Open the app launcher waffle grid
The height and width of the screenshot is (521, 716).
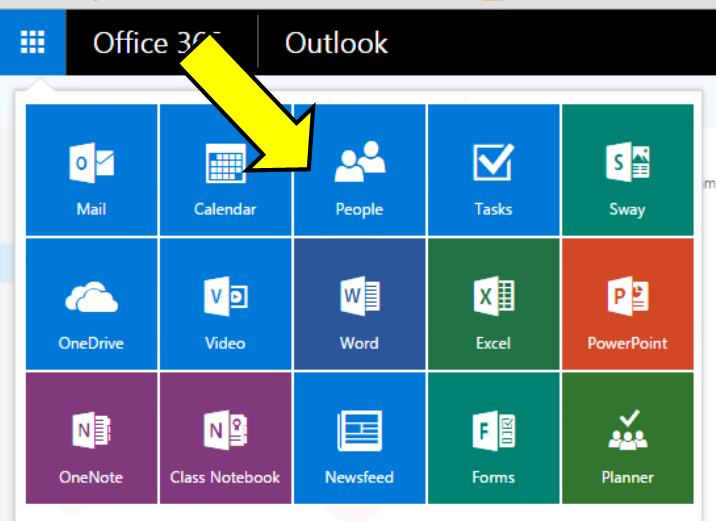33,42
